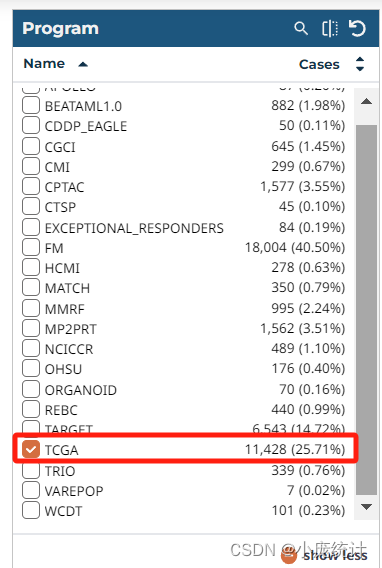Check the WCDT checkbox
The image size is (382, 568).
pyautogui.click(x=31, y=510)
